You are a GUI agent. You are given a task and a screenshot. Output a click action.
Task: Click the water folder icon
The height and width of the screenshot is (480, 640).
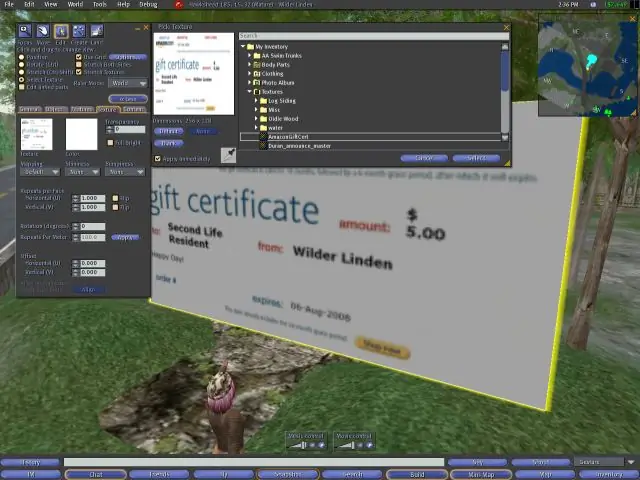coord(264,128)
